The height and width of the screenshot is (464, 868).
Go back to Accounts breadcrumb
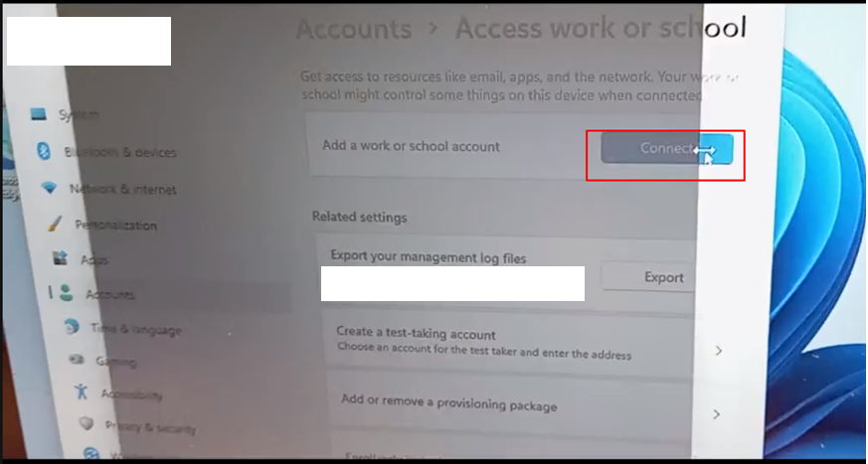click(354, 29)
